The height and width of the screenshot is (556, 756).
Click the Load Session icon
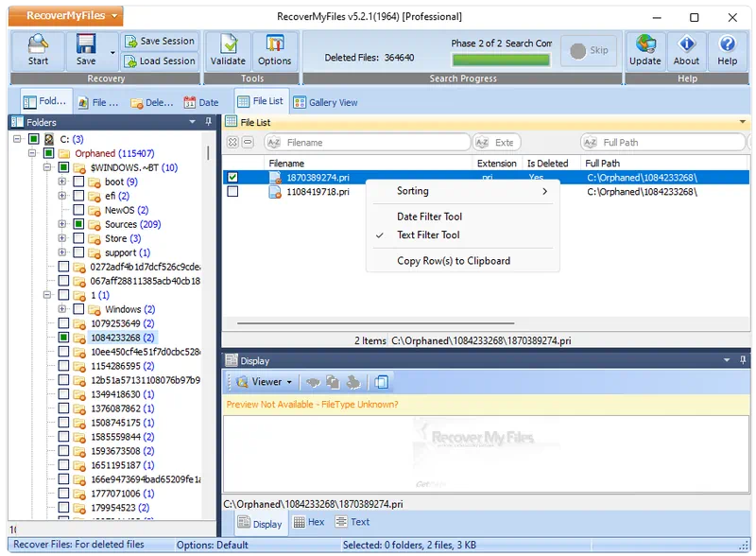[131, 61]
